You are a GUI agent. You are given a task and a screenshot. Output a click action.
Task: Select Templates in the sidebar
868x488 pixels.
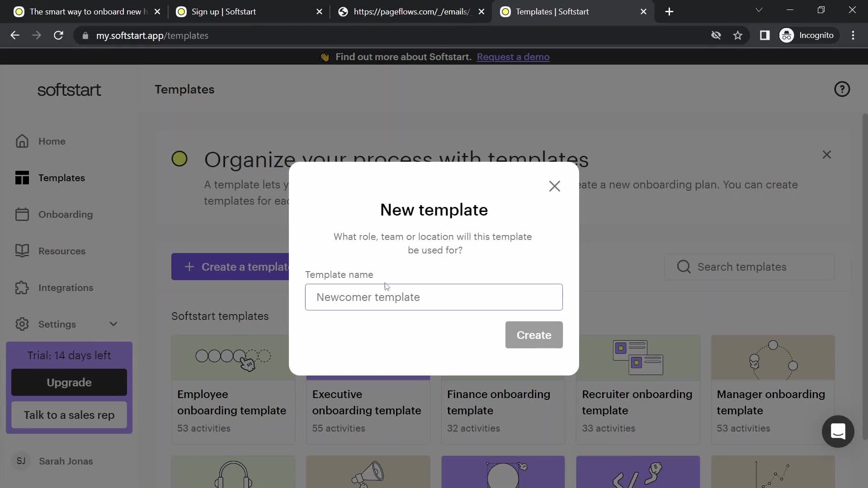point(61,178)
